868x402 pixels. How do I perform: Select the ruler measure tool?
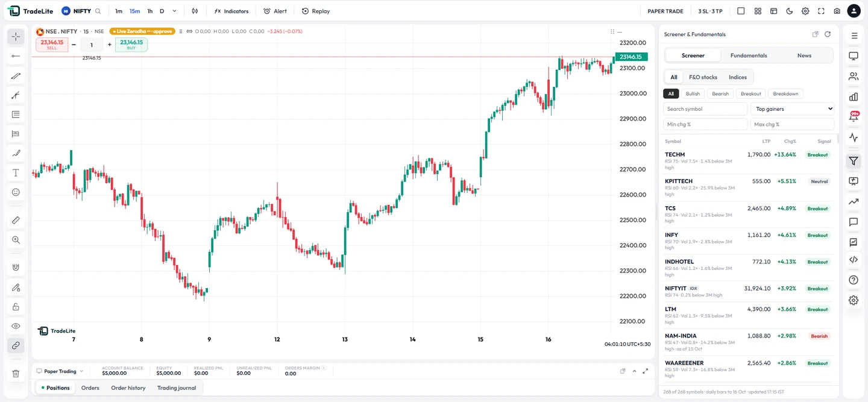point(16,221)
